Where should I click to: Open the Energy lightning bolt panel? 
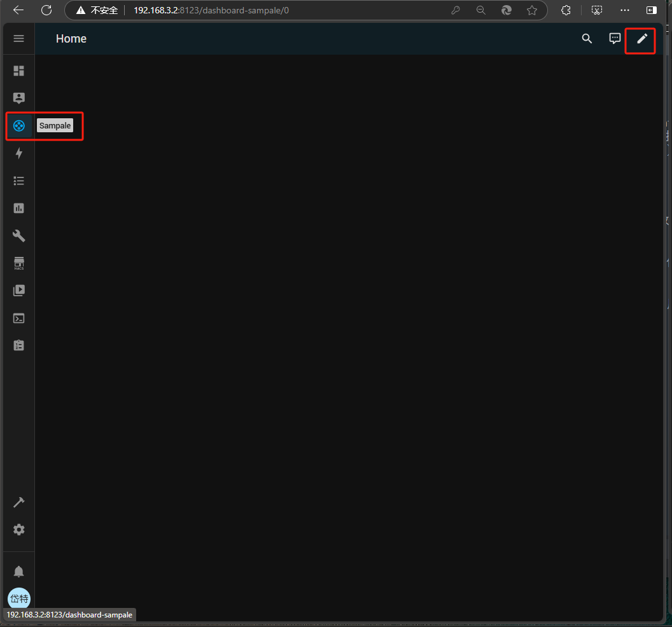19,153
